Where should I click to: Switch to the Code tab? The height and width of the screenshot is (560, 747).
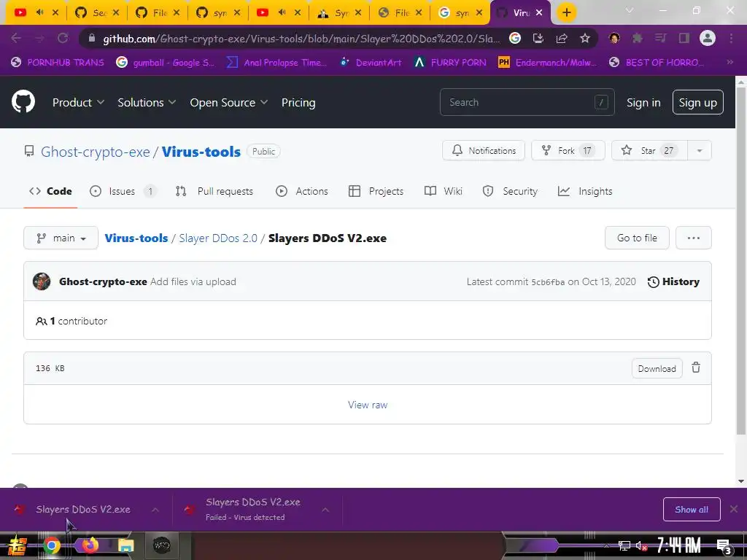point(50,191)
